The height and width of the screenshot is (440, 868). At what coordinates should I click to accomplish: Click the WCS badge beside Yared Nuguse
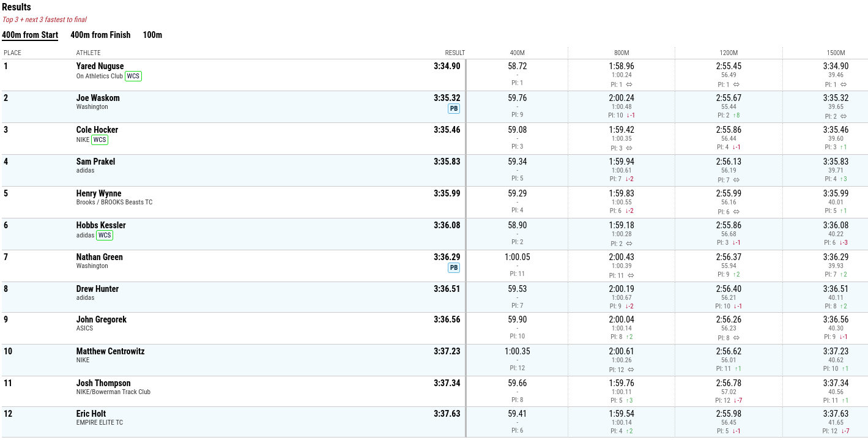pyautogui.click(x=133, y=76)
